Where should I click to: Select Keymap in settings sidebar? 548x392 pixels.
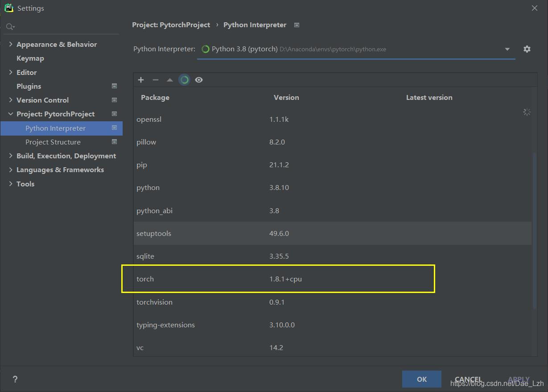click(30, 58)
